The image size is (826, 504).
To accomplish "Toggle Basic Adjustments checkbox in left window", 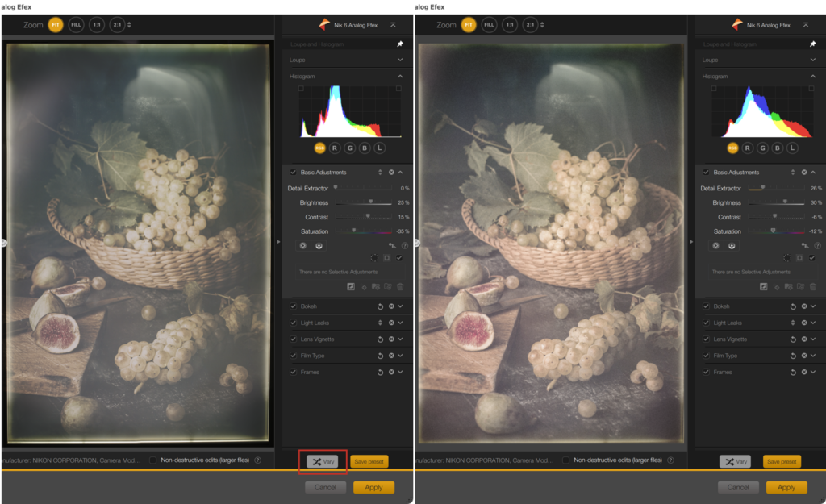I will (294, 173).
